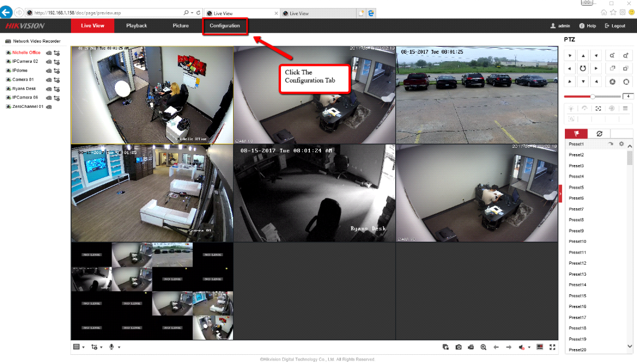Viewport: 637px width, 364px height.
Task: Open Preset1 settings gear icon
Action: pyautogui.click(x=621, y=144)
